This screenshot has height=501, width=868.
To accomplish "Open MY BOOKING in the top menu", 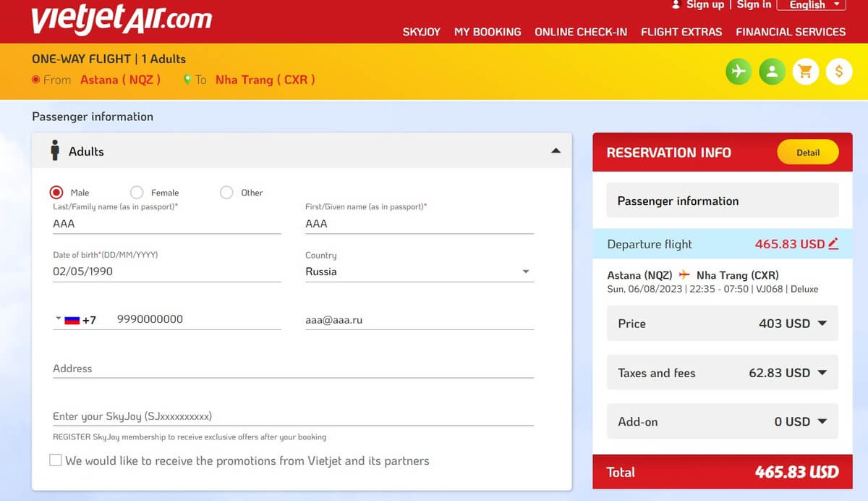I will click(x=488, y=32).
